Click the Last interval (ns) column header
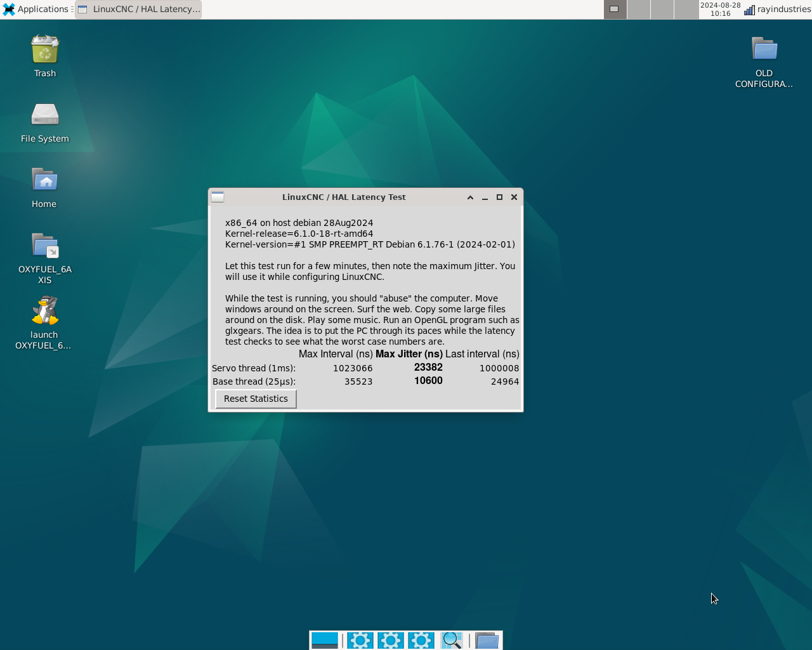The image size is (812, 650). [x=482, y=354]
